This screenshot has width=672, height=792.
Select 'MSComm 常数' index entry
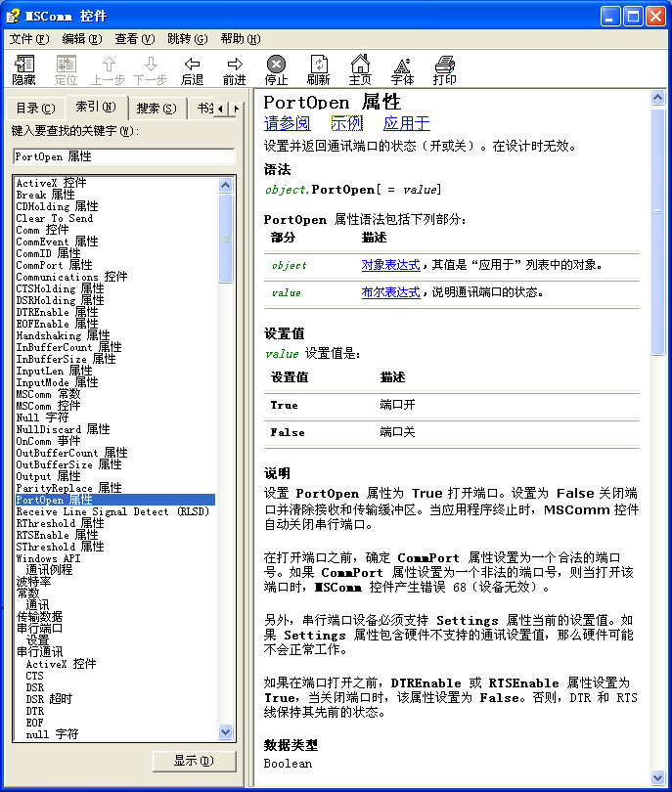49,393
